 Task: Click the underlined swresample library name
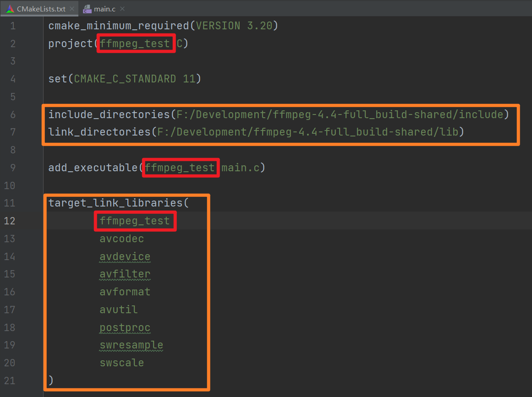[x=131, y=345]
